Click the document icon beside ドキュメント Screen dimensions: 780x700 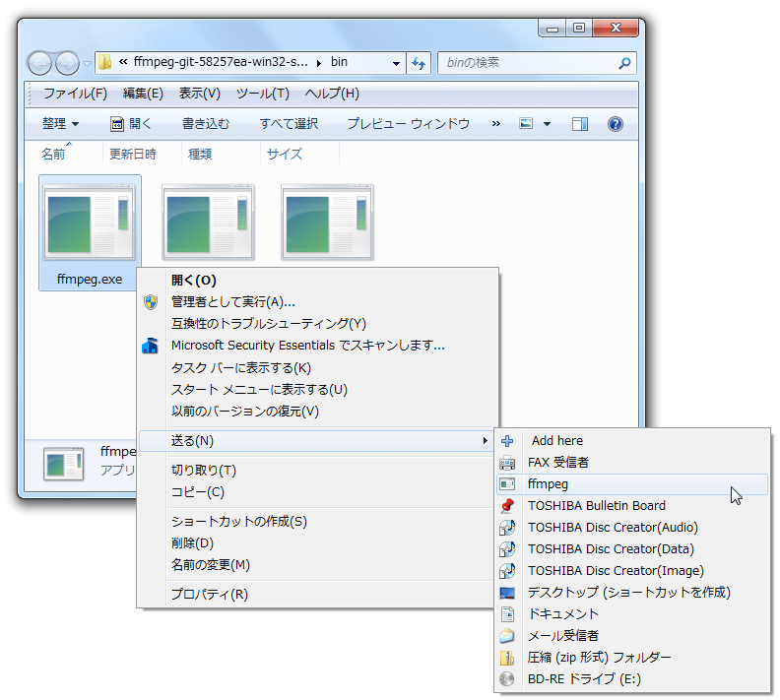507,614
